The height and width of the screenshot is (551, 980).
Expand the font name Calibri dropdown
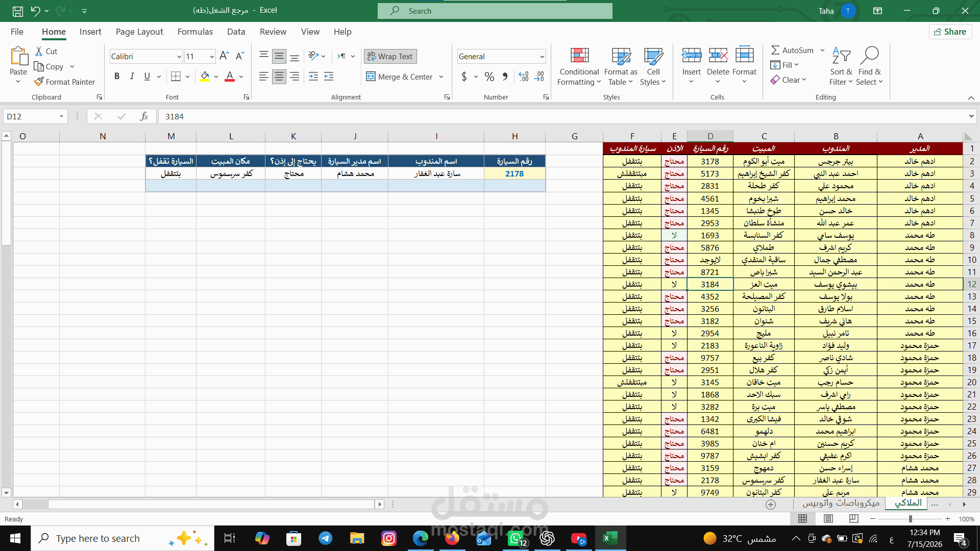tap(179, 57)
